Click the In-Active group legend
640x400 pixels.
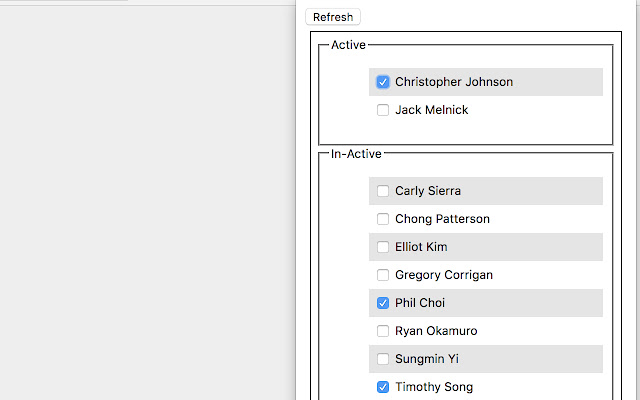(x=356, y=153)
